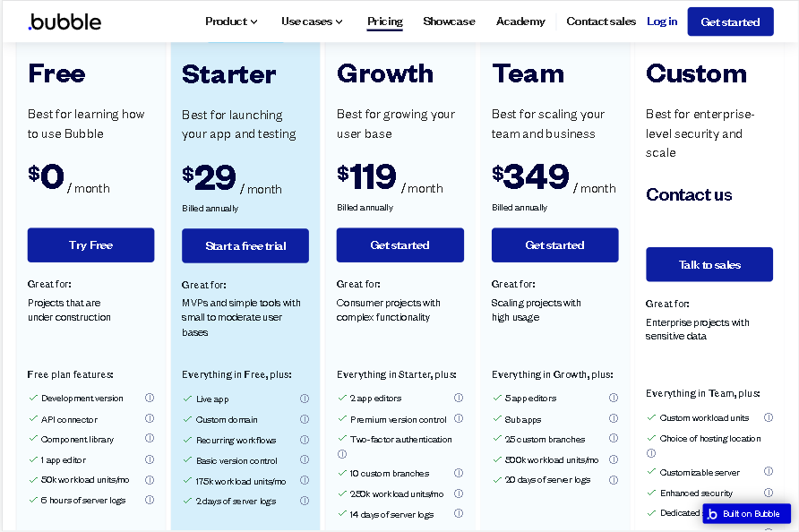Click the info icon next to 2 app editors

(459, 398)
